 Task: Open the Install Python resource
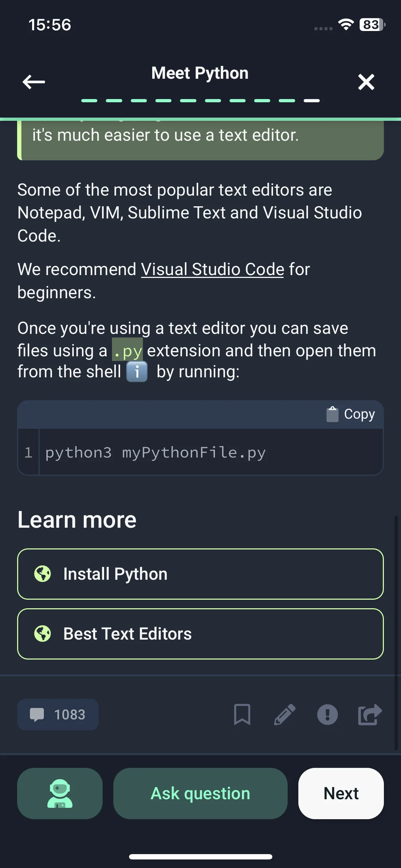(200, 574)
